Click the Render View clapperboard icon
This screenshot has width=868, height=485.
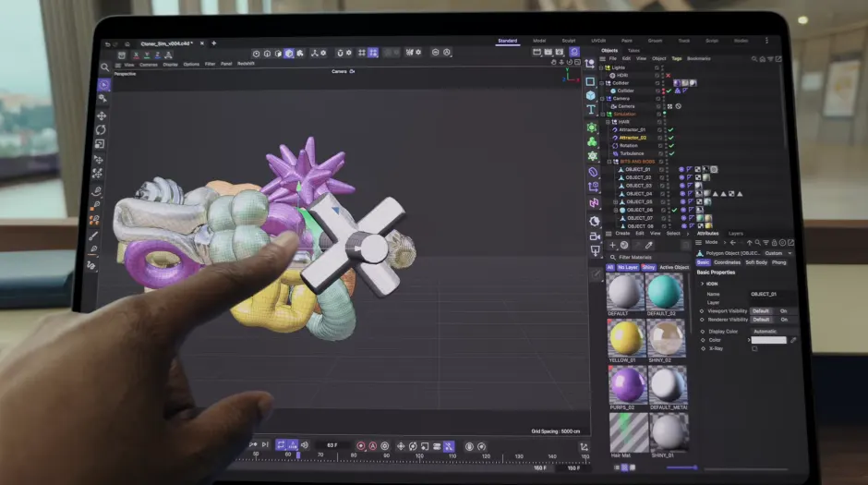pos(536,52)
